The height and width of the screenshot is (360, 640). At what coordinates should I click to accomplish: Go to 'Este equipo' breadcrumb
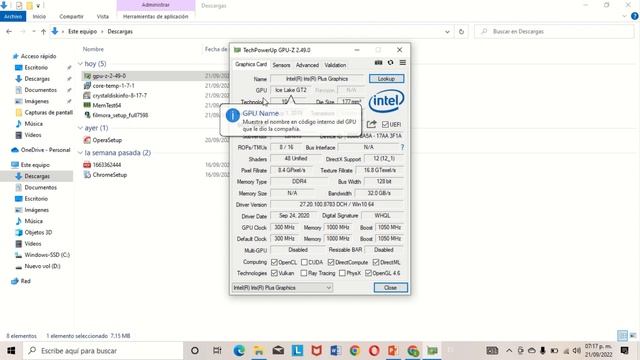coord(82,31)
